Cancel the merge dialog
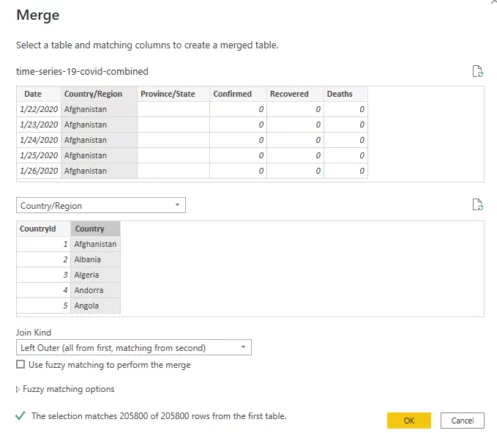This screenshot has height=433, width=497. (x=462, y=420)
